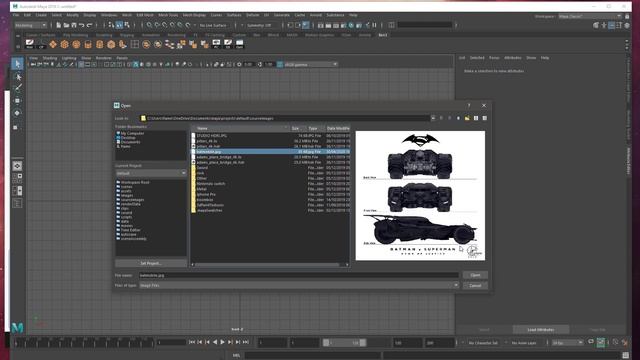Screen dimensions: 640x360
Task: Click the playback range slider bar
Action: click(x=344, y=343)
